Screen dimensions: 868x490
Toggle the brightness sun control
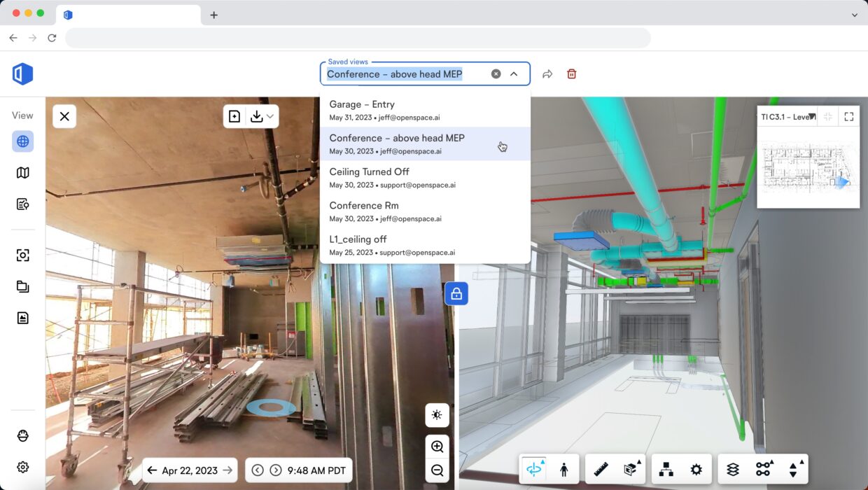click(x=437, y=414)
